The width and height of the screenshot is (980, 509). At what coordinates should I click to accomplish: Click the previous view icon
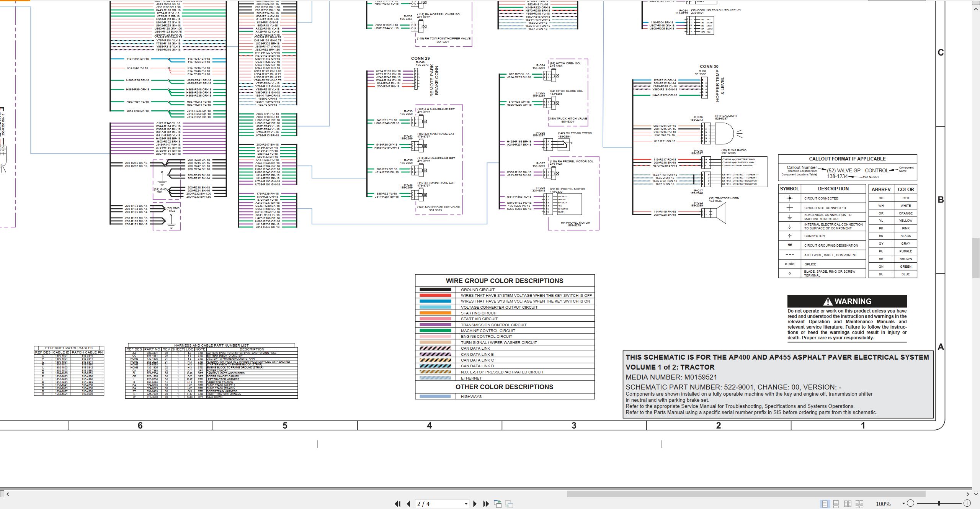click(x=498, y=504)
